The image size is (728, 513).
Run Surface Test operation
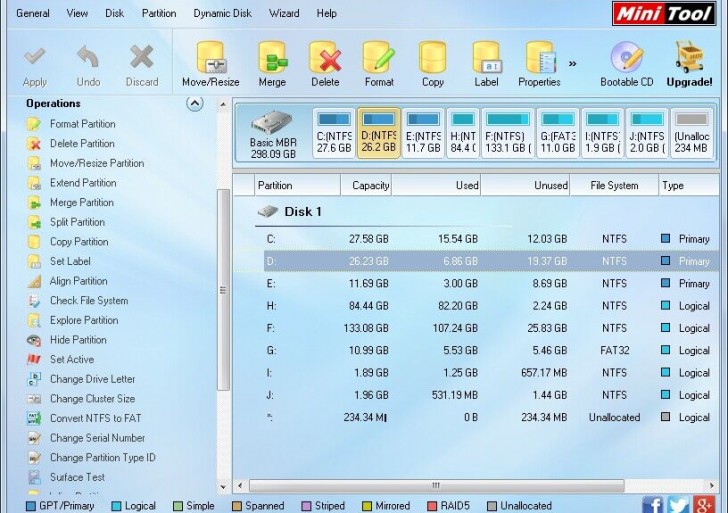[77, 477]
